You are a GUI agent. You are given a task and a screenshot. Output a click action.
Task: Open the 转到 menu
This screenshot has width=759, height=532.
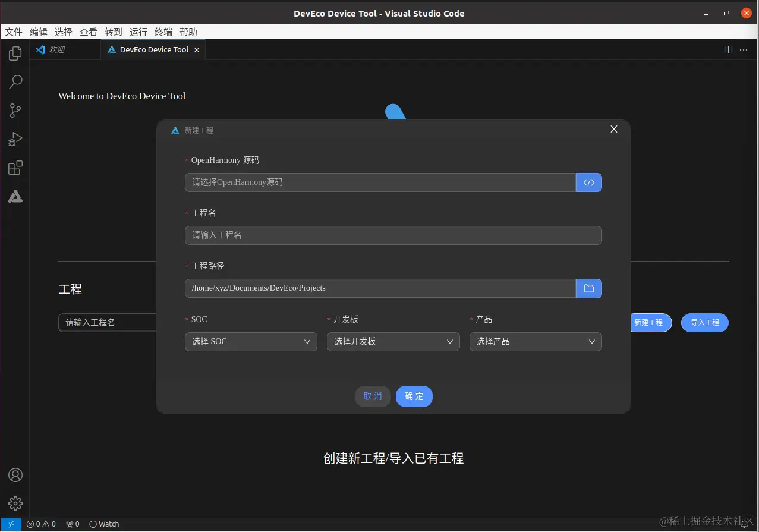[114, 32]
